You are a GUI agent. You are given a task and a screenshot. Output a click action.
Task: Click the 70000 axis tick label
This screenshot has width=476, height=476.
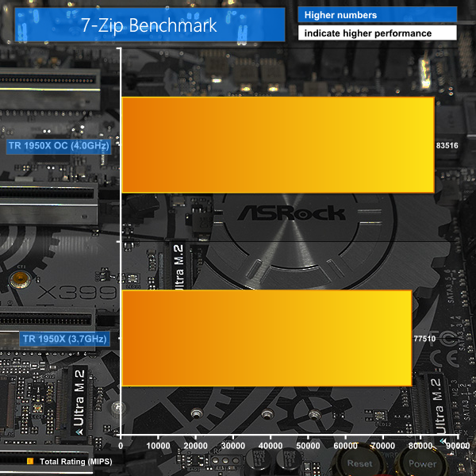click(383, 446)
